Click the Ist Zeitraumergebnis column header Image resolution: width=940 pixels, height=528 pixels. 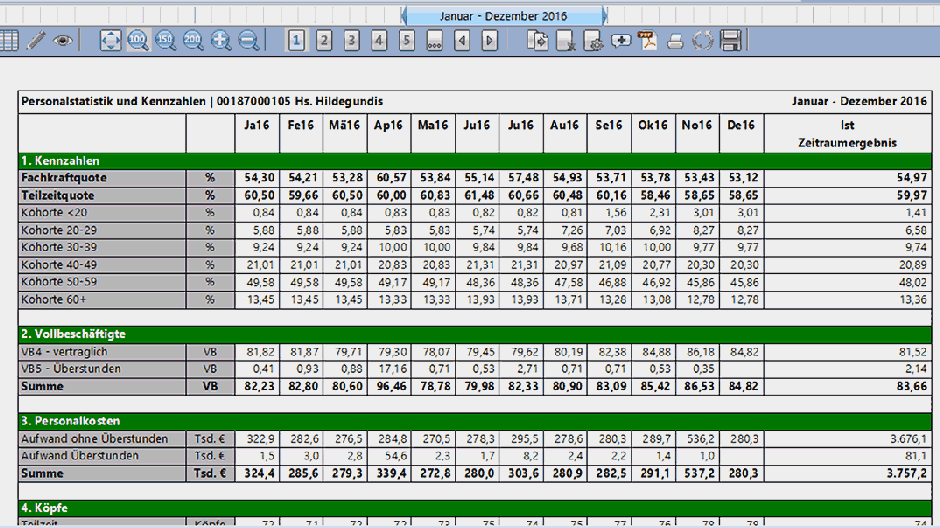(x=848, y=134)
